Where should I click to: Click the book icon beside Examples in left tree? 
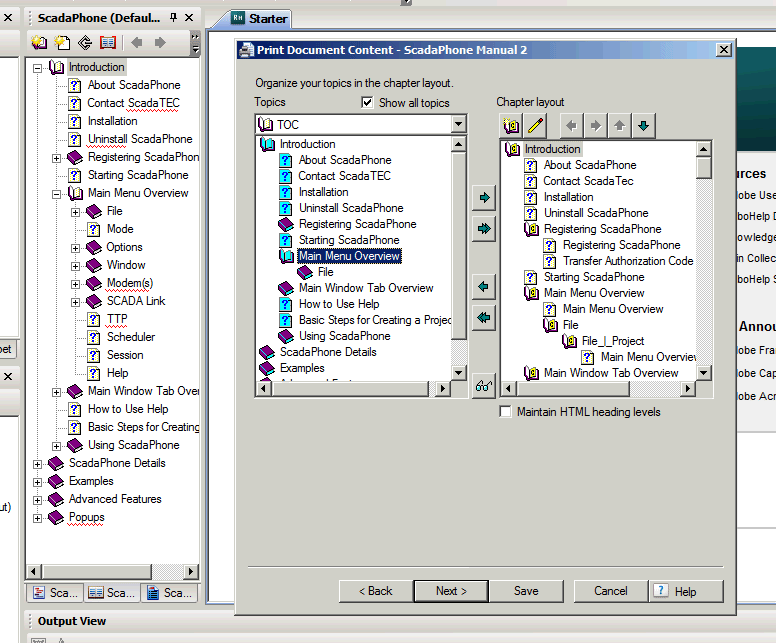56,481
